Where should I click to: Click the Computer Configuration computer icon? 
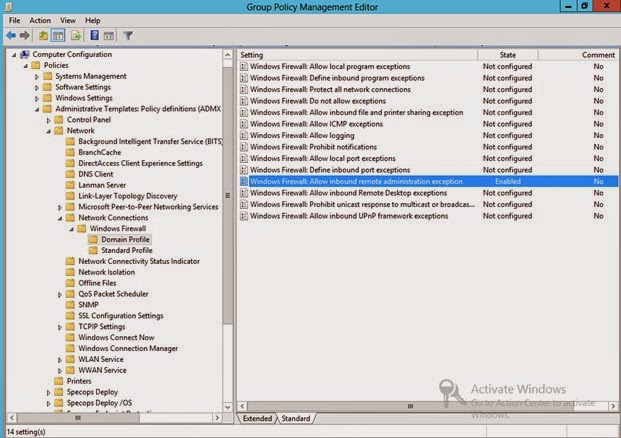tap(25, 54)
